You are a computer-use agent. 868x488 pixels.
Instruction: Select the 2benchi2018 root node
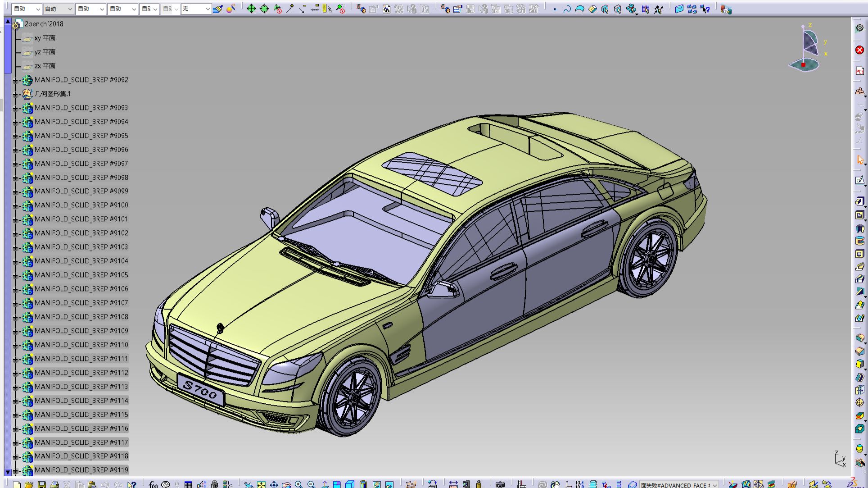point(44,24)
